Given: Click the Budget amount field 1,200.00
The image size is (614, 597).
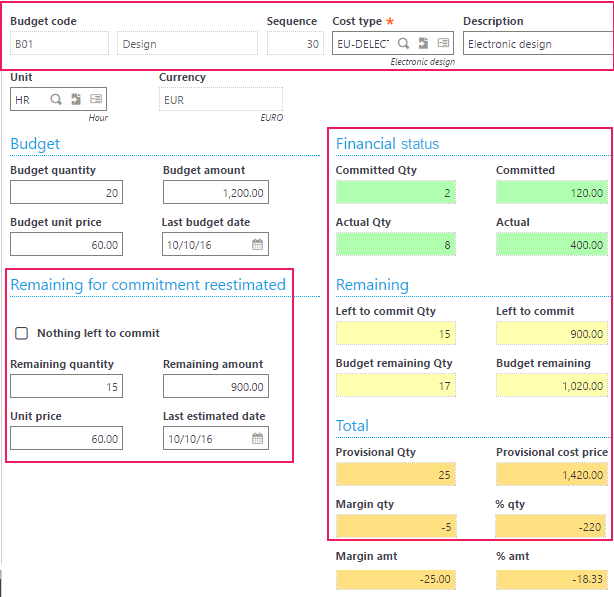Looking at the screenshot, I should tap(216, 192).
